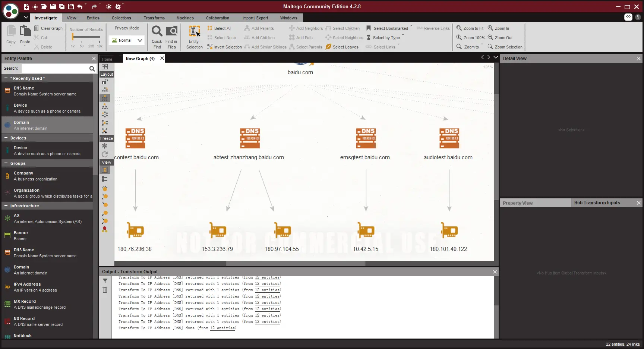Select the emsgtest.baidu.com DNS entity icon
Image resolution: width=644 pixels, height=349 pixels.
click(x=366, y=138)
